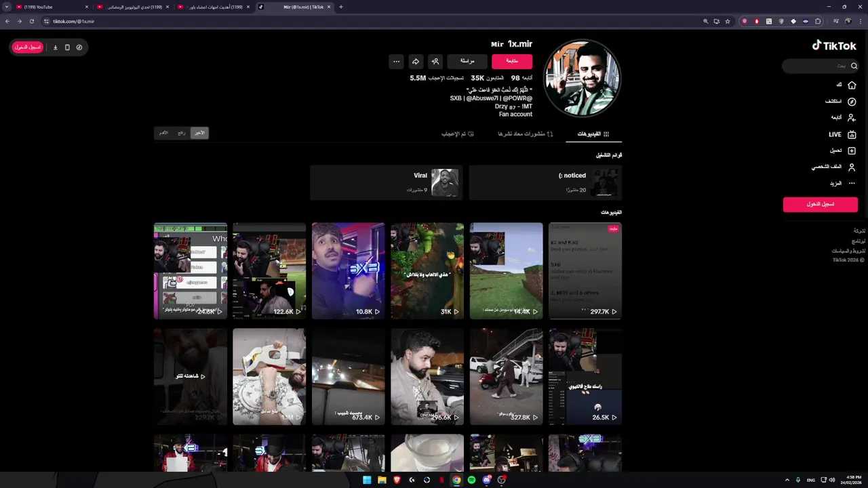
Task: Switch to the Videos tab
Action: point(594,134)
